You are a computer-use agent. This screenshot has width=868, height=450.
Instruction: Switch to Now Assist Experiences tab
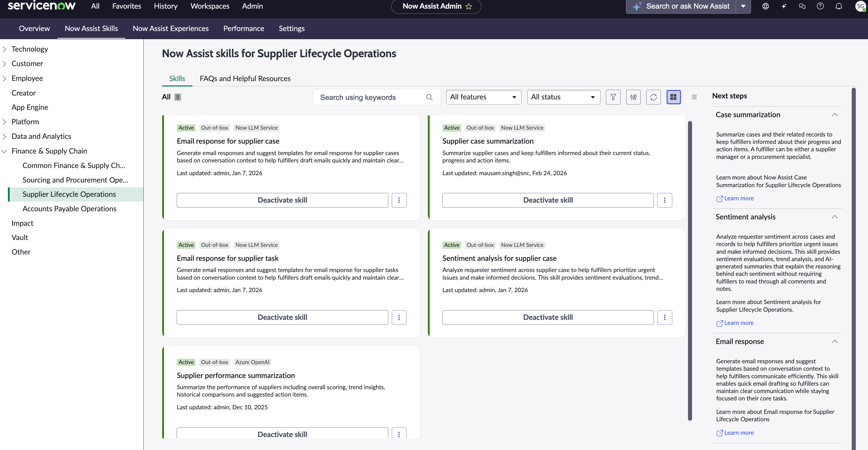pyautogui.click(x=171, y=29)
